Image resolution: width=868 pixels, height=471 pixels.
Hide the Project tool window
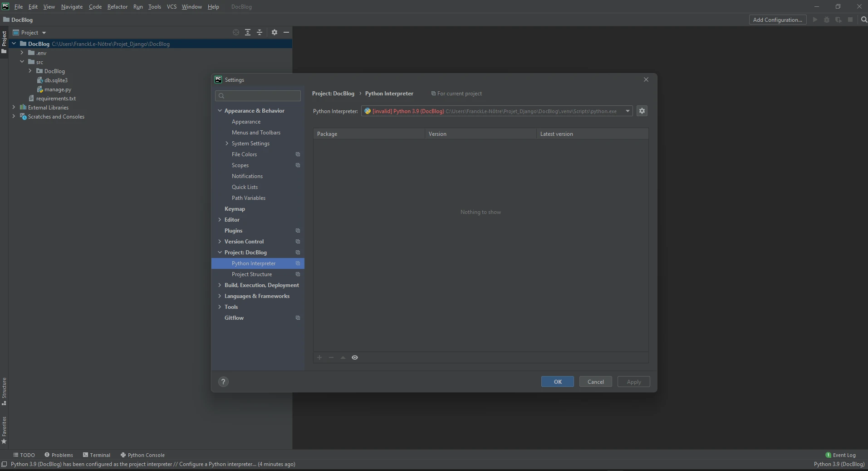click(x=286, y=32)
